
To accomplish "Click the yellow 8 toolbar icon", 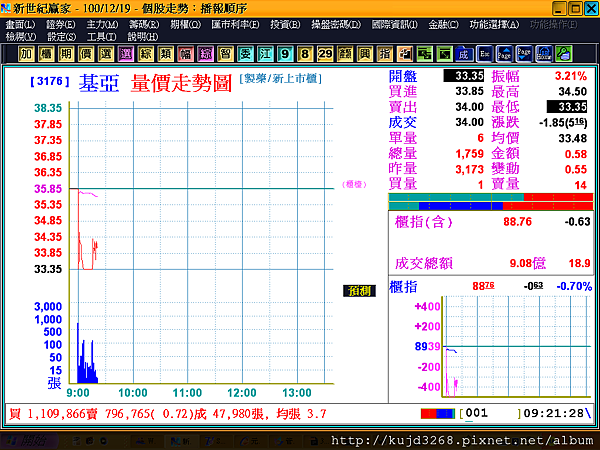I will pos(305,54).
